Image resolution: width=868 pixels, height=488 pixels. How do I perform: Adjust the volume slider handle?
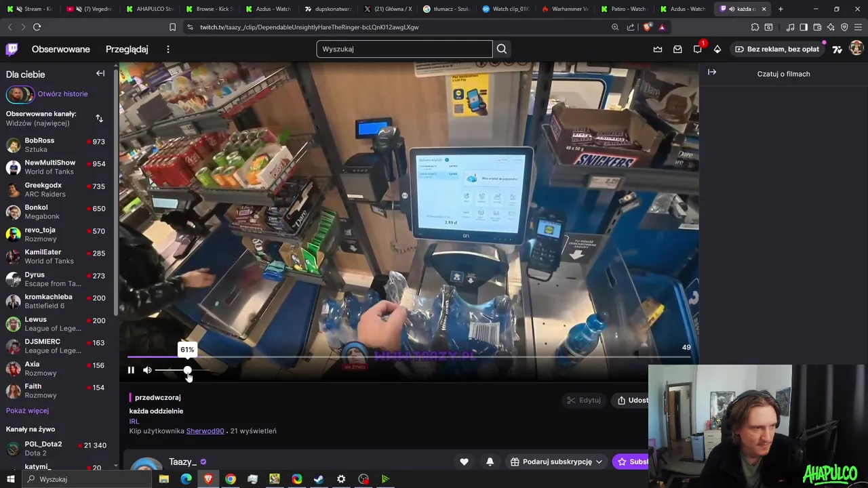[188, 370]
